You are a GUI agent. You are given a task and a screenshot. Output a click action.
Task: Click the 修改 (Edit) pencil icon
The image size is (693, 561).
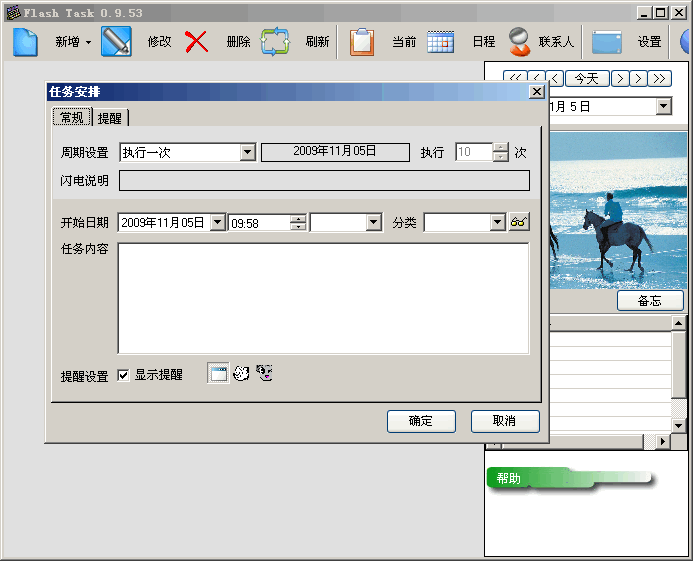click(116, 42)
